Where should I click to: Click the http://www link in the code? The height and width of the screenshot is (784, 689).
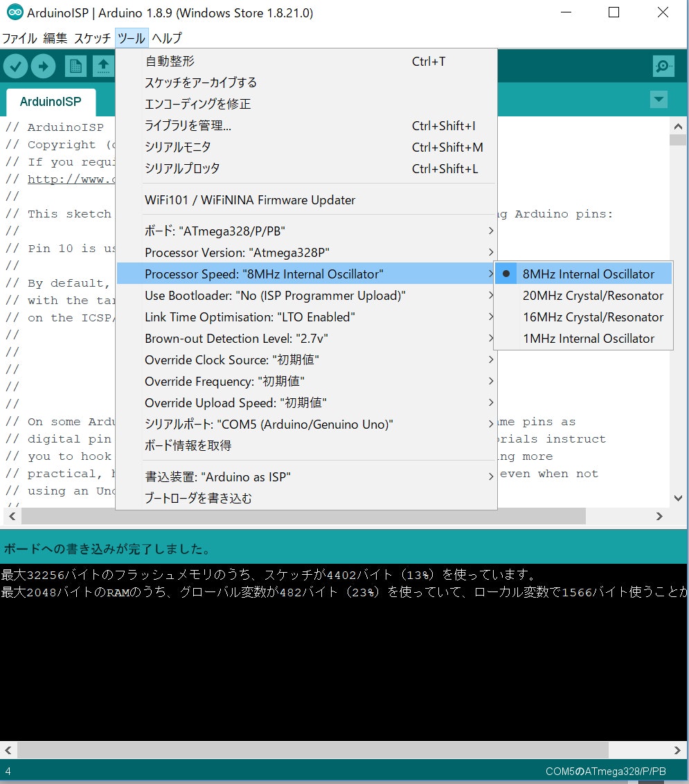(71, 179)
